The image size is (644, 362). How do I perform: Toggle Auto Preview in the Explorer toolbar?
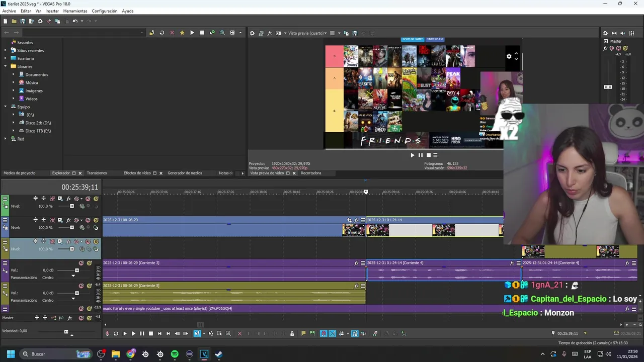pyautogui.click(x=212, y=33)
